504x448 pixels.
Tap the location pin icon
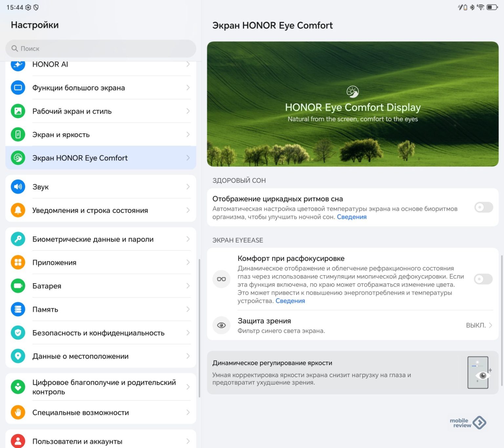click(18, 356)
